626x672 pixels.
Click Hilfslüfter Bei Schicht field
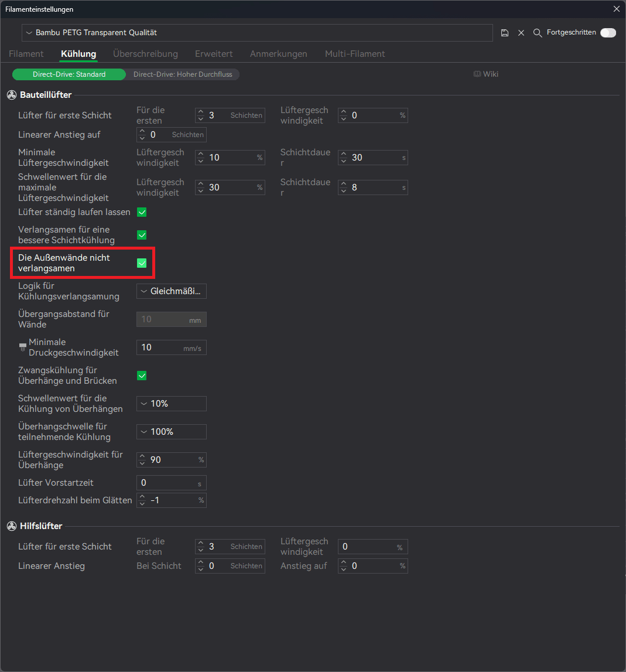230,566
